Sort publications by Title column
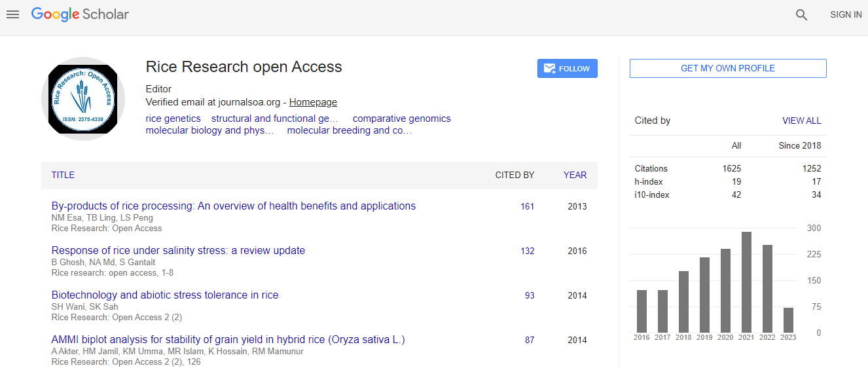Screen dimensions: 868x368 (63, 175)
